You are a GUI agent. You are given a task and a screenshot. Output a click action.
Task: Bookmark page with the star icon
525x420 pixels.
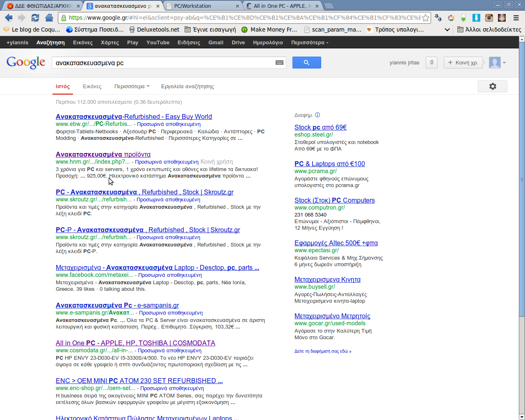point(425,18)
